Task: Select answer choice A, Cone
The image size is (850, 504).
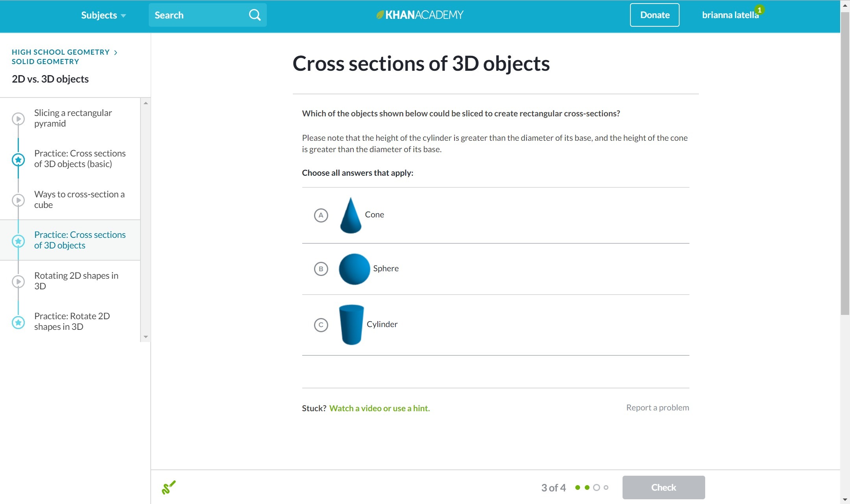Action: 321,215
